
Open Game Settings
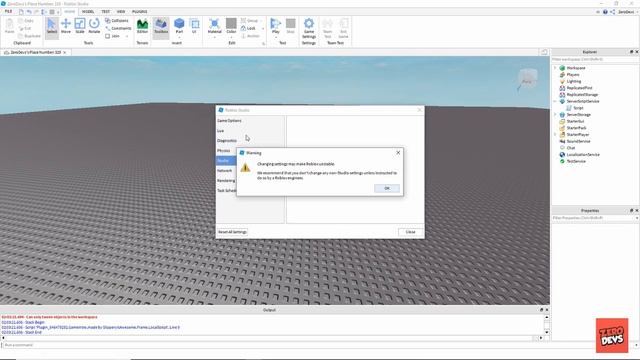tap(309, 28)
